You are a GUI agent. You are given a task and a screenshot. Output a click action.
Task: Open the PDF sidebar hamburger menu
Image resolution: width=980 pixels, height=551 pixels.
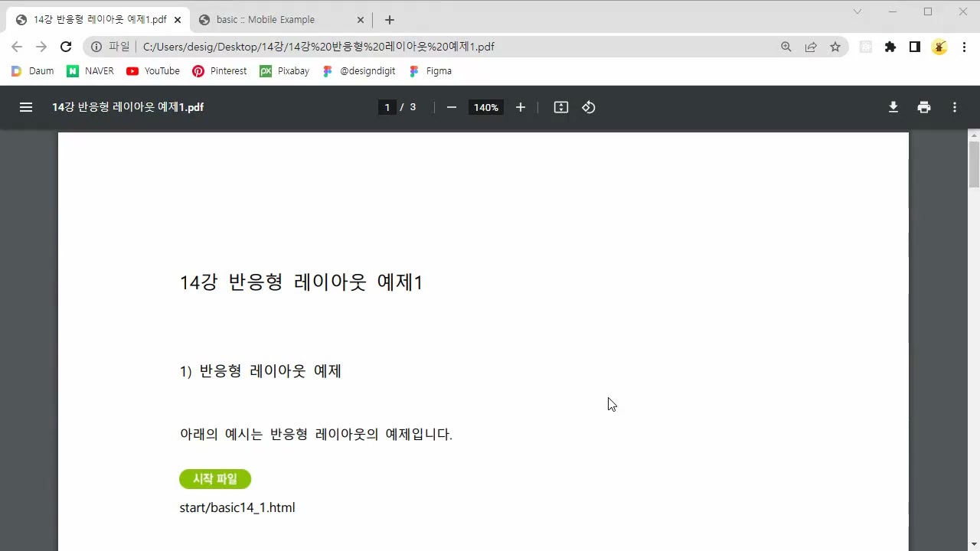click(x=26, y=107)
